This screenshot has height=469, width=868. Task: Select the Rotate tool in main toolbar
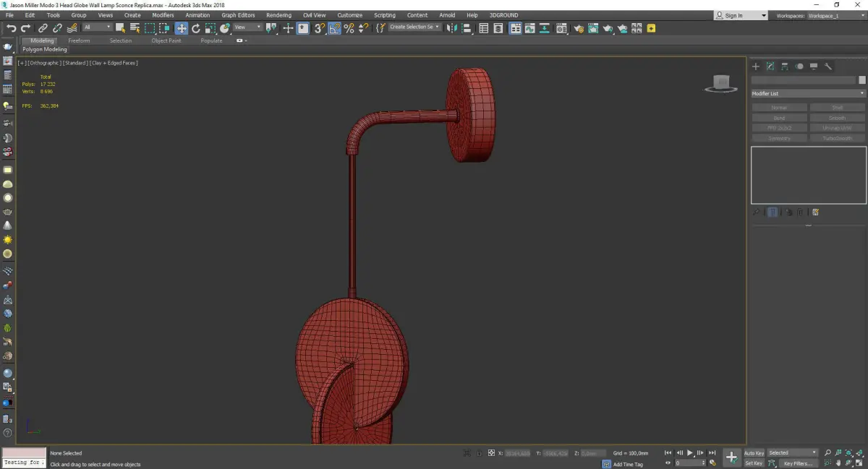tap(195, 28)
